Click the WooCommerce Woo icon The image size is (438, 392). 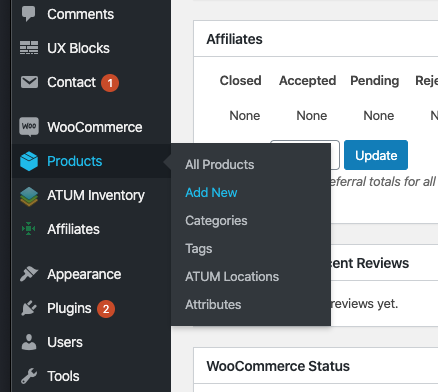29,127
